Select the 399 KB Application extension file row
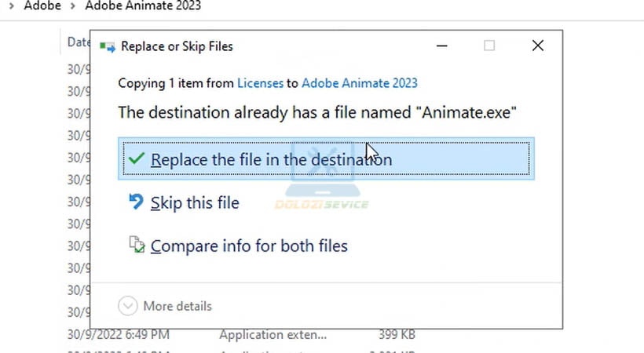 point(242,334)
